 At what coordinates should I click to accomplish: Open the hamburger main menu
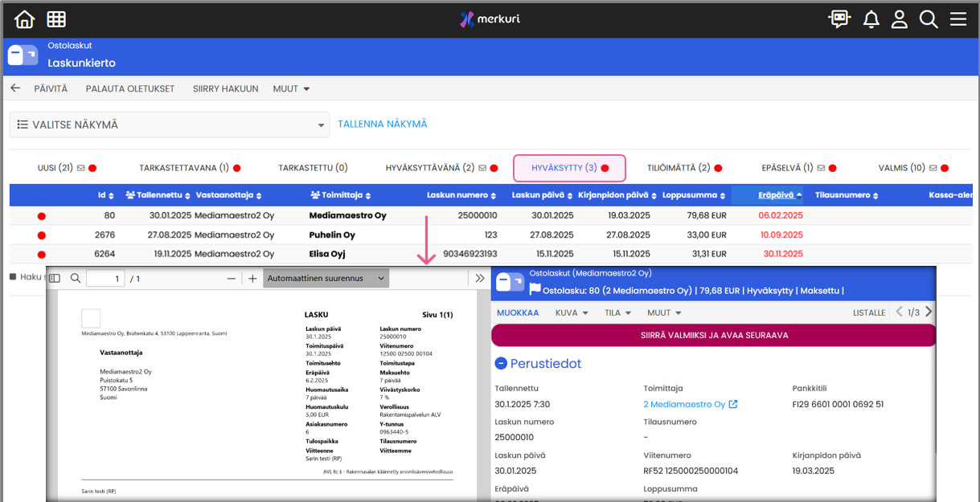click(957, 19)
